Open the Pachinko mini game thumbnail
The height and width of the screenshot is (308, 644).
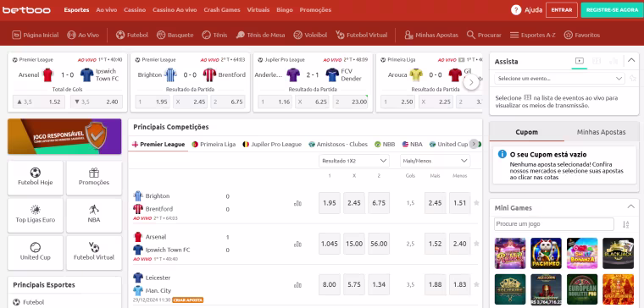coord(546,254)
